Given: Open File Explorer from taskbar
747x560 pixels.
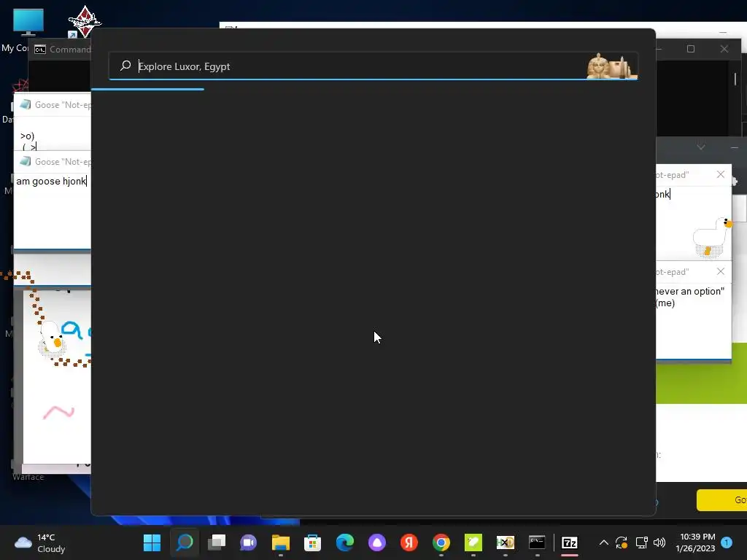Looking at the screenshot, I should click(x=281, y=542).
